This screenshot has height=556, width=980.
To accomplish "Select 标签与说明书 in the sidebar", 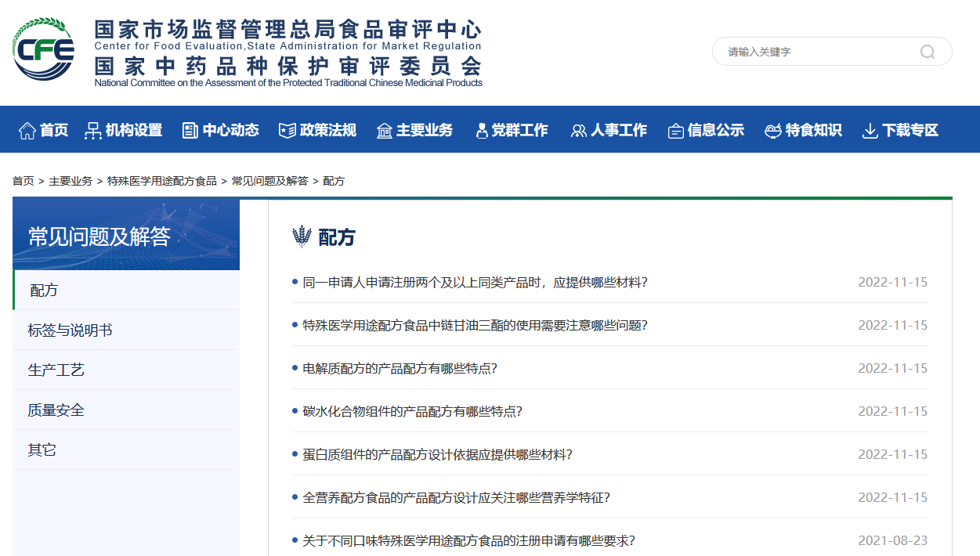I will 71,330.
